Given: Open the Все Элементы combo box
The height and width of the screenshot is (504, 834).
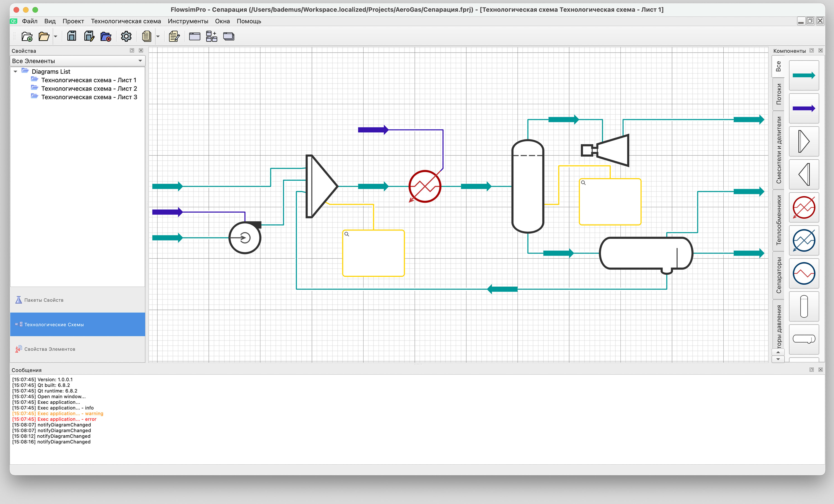Looking at the screenshot, I should [78, 61].
